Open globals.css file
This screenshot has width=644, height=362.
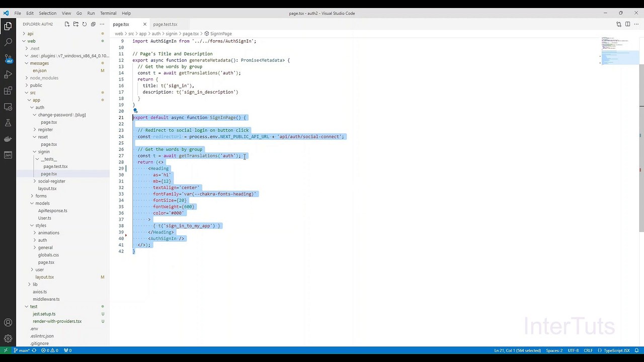pyautogui.click(x=48, y=255)
